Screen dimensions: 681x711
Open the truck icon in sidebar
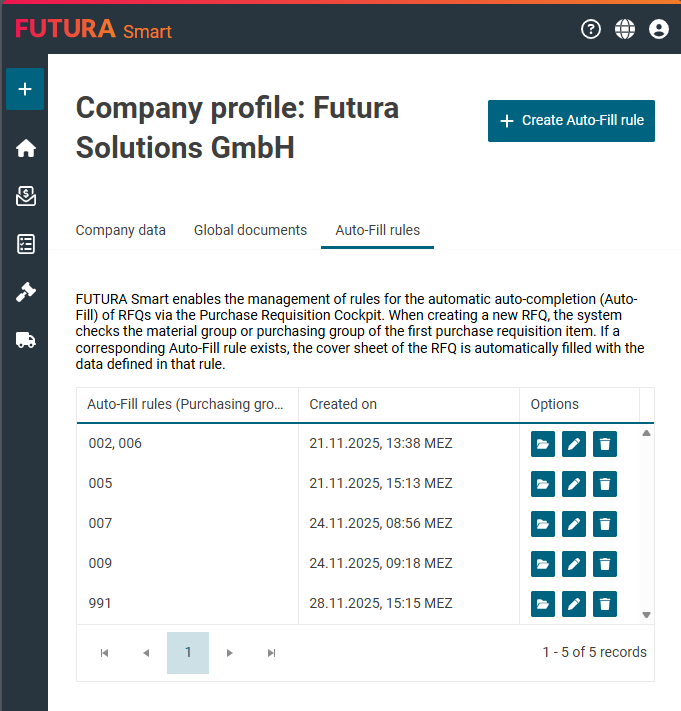[x=26, y=340]
